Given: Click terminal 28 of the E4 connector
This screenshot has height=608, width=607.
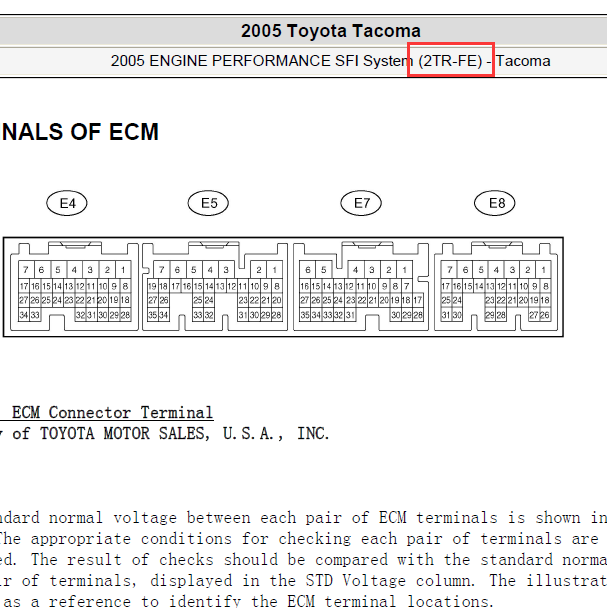Looking at the screenshot, I should 125,315.
